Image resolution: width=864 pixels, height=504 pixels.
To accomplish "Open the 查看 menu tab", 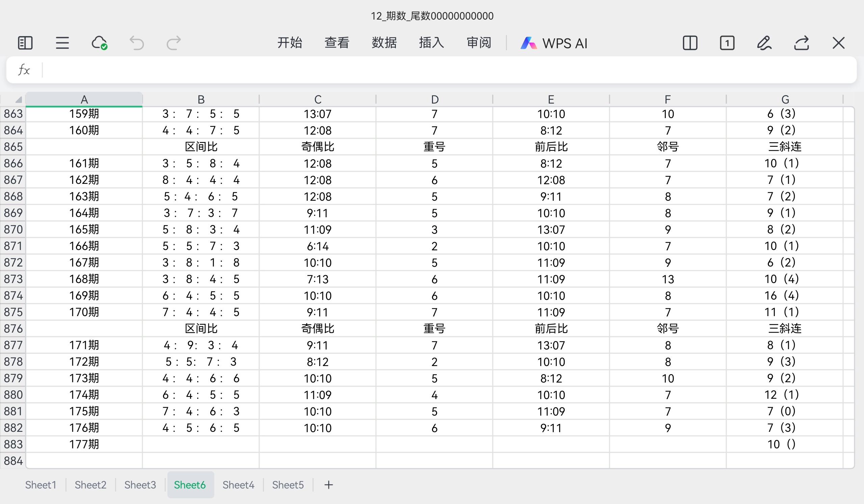I will tap(337, 43).
